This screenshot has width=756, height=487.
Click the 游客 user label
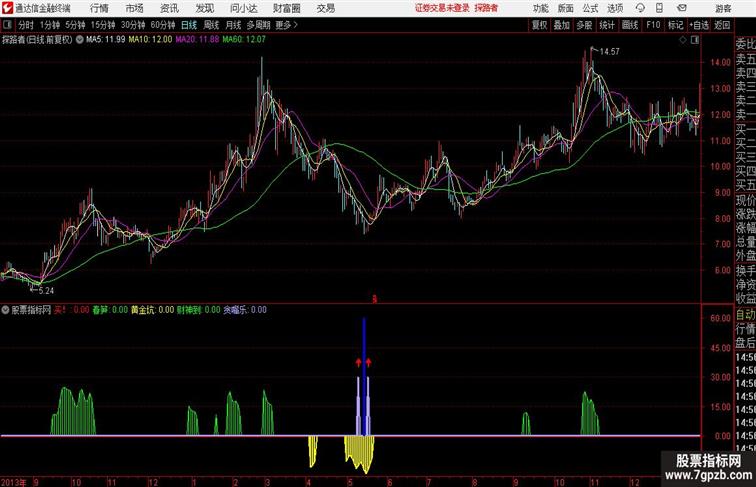[723, 8]
